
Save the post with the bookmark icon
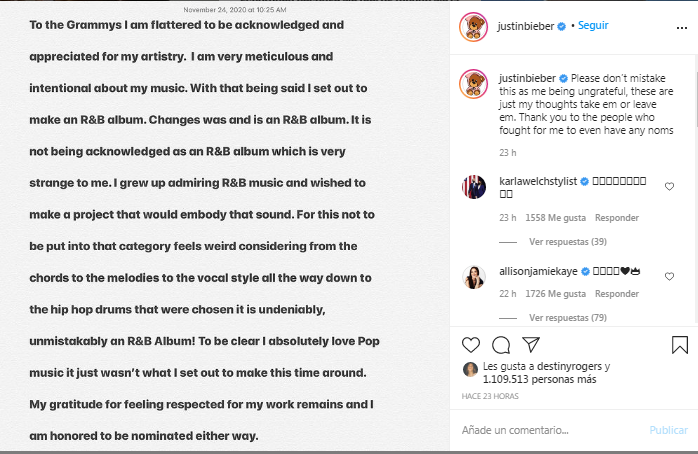[679, 345]
